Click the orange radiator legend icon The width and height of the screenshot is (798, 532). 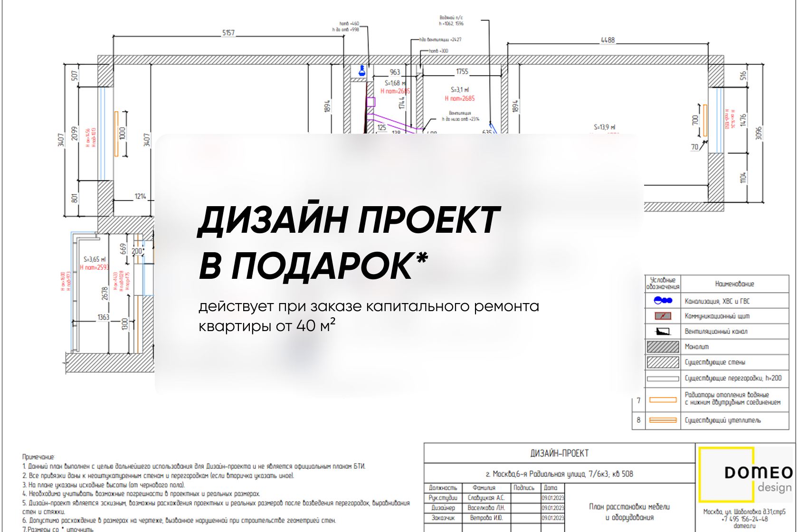[663, 399]
